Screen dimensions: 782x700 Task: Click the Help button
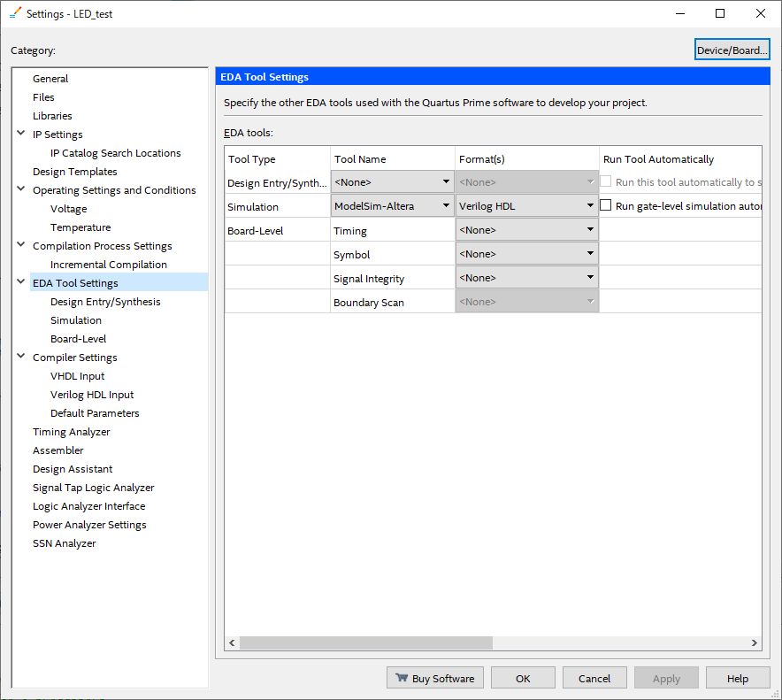tap(737, 679)
